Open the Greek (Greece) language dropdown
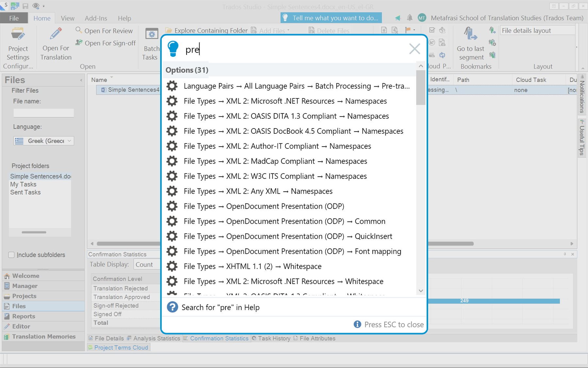588x368 pixels. pyautogui.click(x=69, y=141)
